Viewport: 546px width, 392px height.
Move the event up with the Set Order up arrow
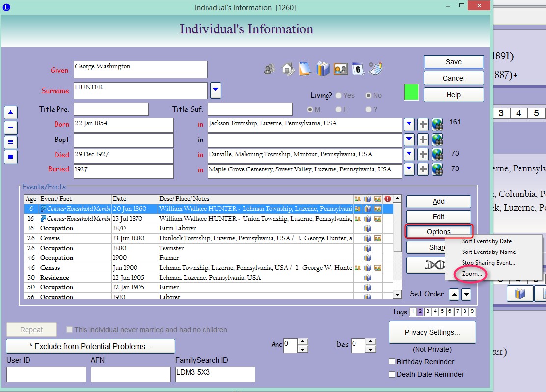click(x=454, y=294)
